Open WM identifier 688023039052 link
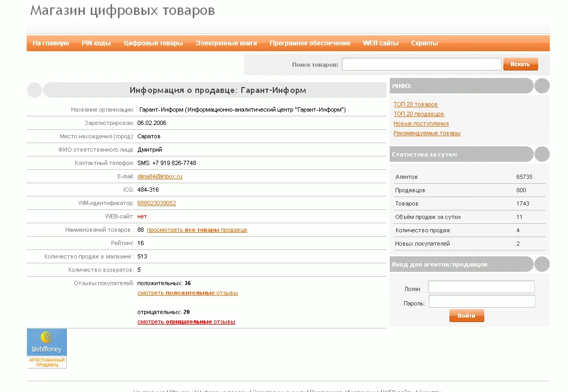Viewport: 568px width, 392px height. tap(156, 203)
